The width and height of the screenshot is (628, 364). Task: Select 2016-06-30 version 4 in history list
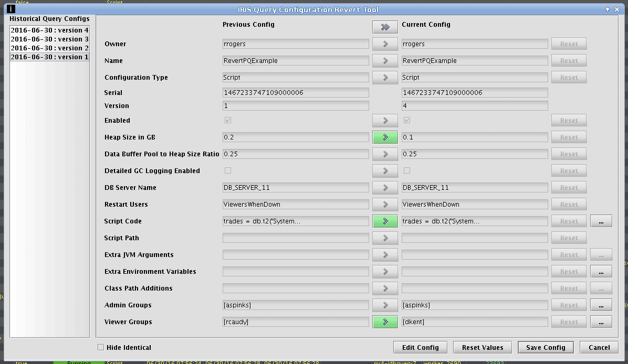[x=49, y=30]
